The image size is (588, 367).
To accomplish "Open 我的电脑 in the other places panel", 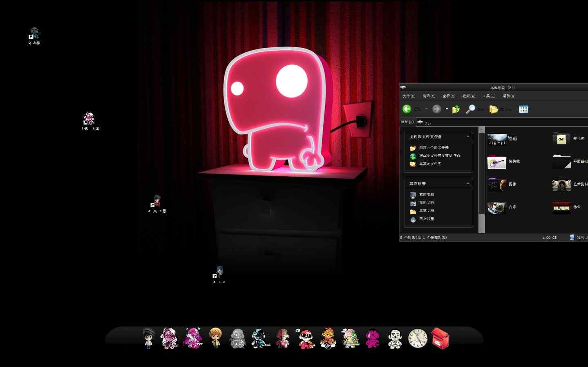I will click(x=426, y=194).
